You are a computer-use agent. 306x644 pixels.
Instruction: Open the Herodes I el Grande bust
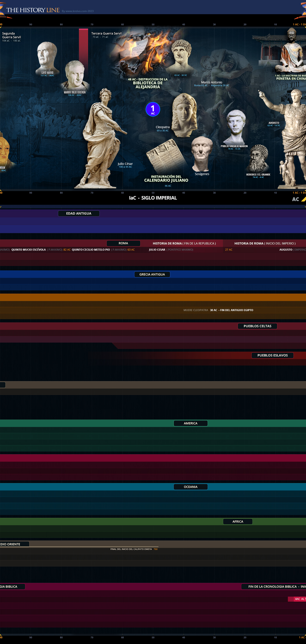pyautogui.click(x=257, y=158)
